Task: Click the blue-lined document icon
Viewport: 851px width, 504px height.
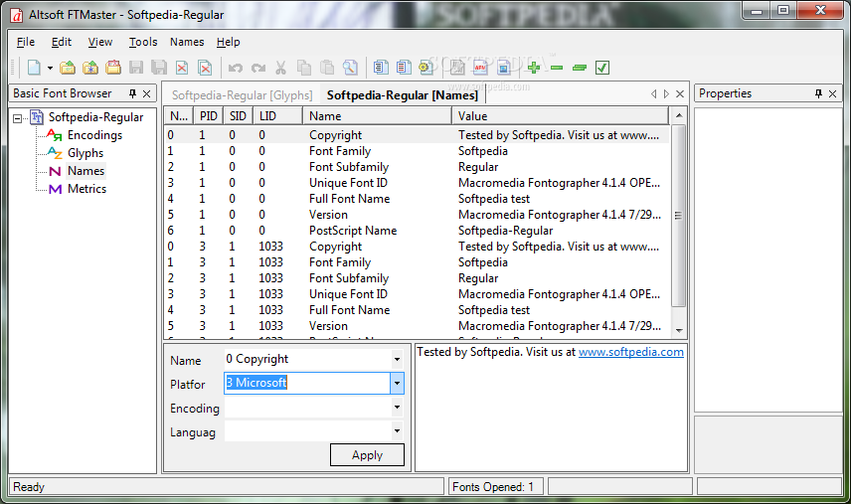Action: point(381,68)
